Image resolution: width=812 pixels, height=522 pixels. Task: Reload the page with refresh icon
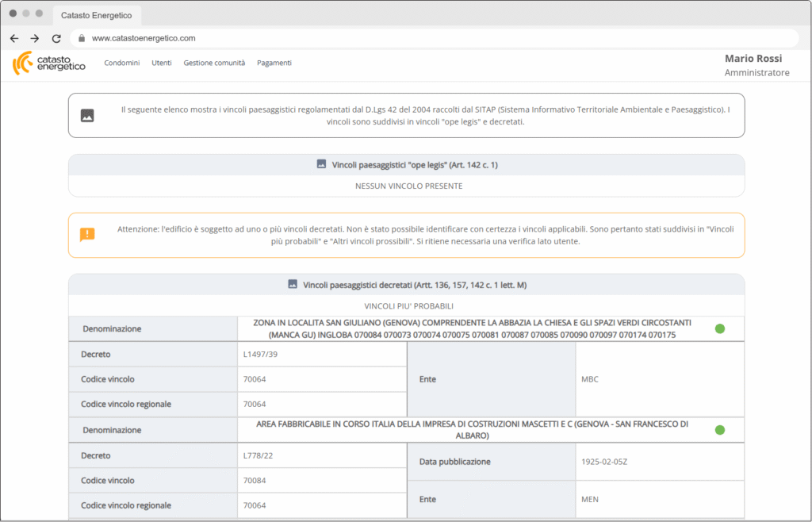click(x=56, y=38)
